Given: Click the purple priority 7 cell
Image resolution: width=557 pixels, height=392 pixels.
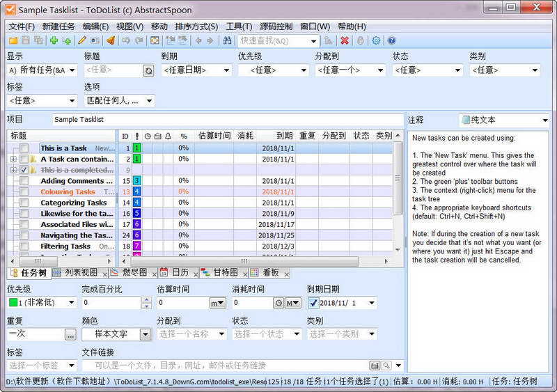Looking at the screenshot, I should click(x=136, y=246).
